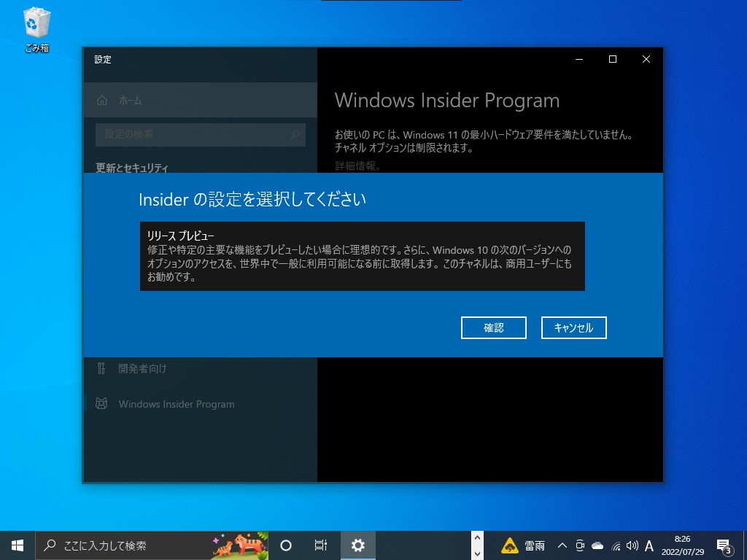Click the Cortana circle icon on the taskbar

pyautogui.click(x=285, y=545)
